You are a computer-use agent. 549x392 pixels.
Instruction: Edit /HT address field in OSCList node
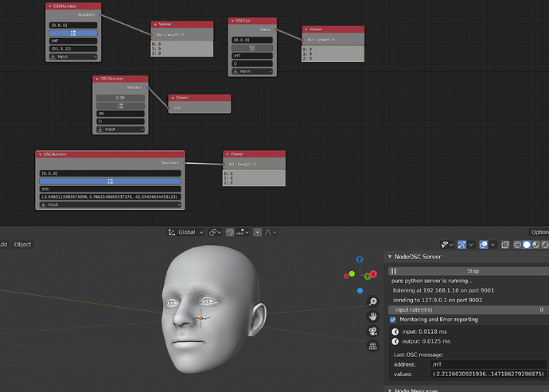[x=252, y=56]
